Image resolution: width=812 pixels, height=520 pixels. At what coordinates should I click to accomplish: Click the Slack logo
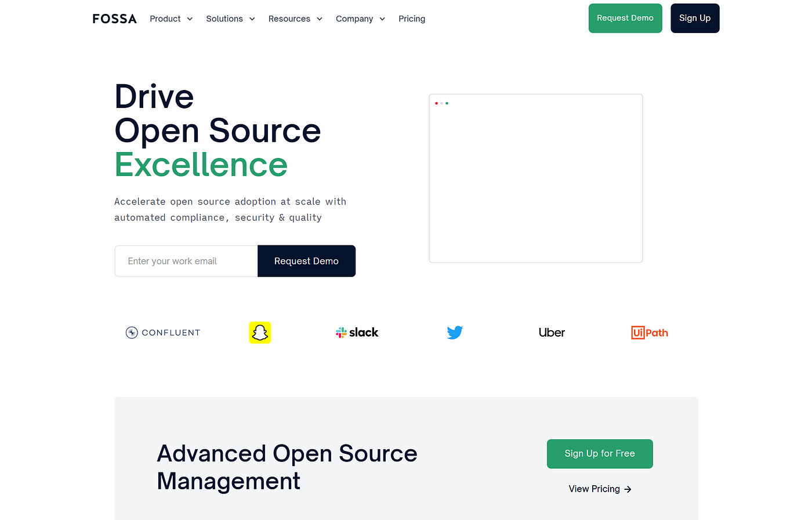(x=357, y=333)
